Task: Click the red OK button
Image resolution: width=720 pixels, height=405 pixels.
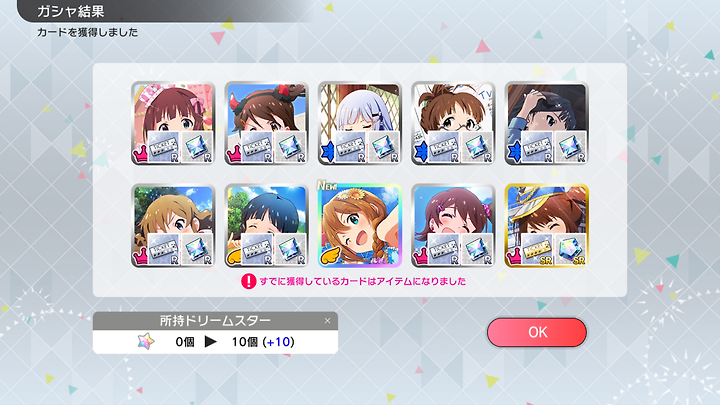Action: point(536,332)
